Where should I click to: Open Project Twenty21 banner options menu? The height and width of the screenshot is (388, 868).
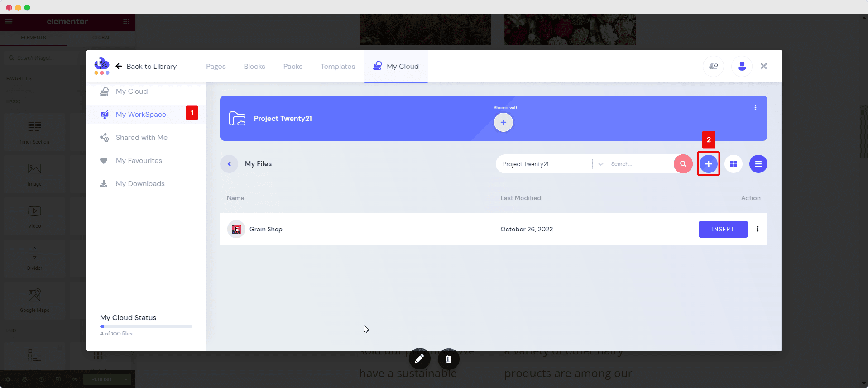[x=755, y=108]
